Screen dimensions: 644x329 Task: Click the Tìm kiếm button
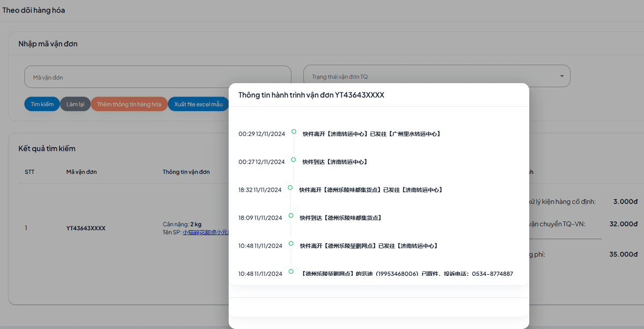(x=42, y=104)
